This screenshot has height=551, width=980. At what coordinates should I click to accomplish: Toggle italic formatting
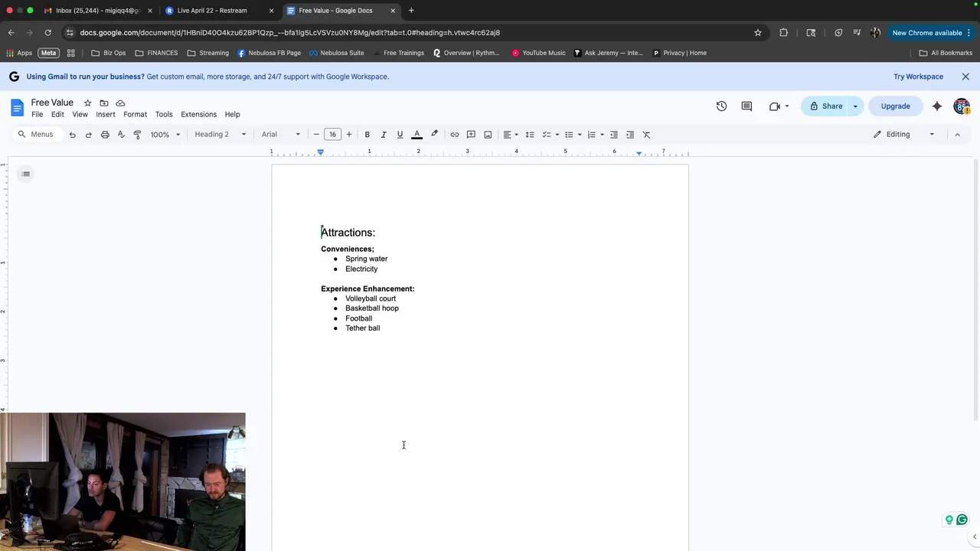tap(384, 135)
